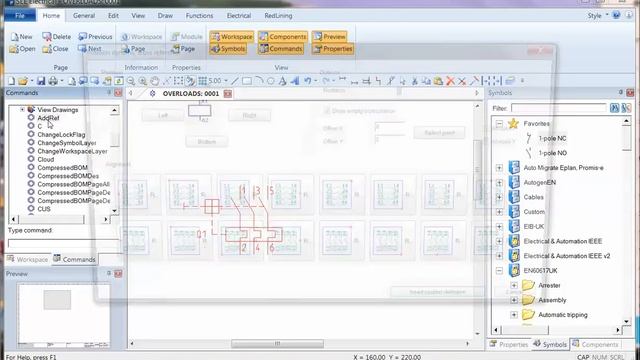The height and width of the screenshot is (360, 640).
Task: Select the Cloud command entry
Action: (45, 159)
